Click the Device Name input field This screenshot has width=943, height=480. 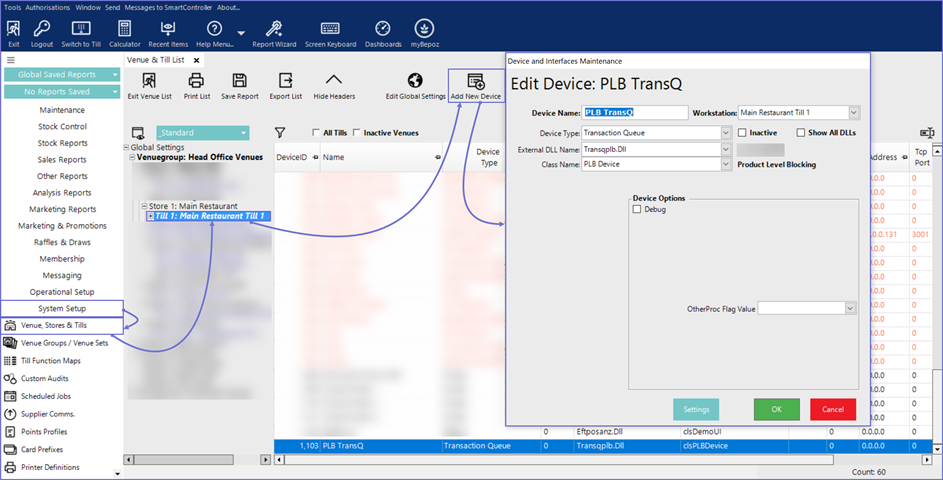pos(636,113)
